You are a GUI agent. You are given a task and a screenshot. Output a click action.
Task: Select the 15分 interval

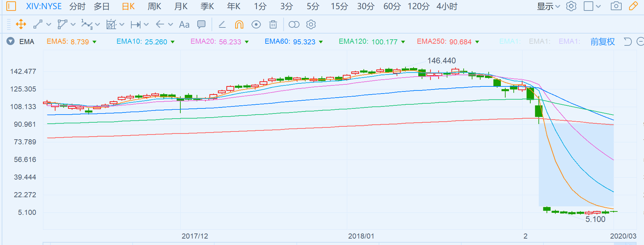point(339,6)
